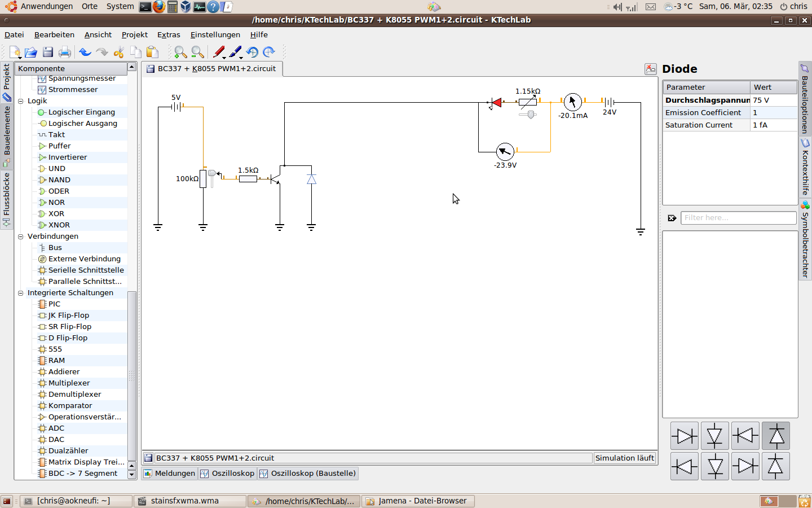Open the Oszilloskop (Baustelle) tab

(x=308, y=474)
